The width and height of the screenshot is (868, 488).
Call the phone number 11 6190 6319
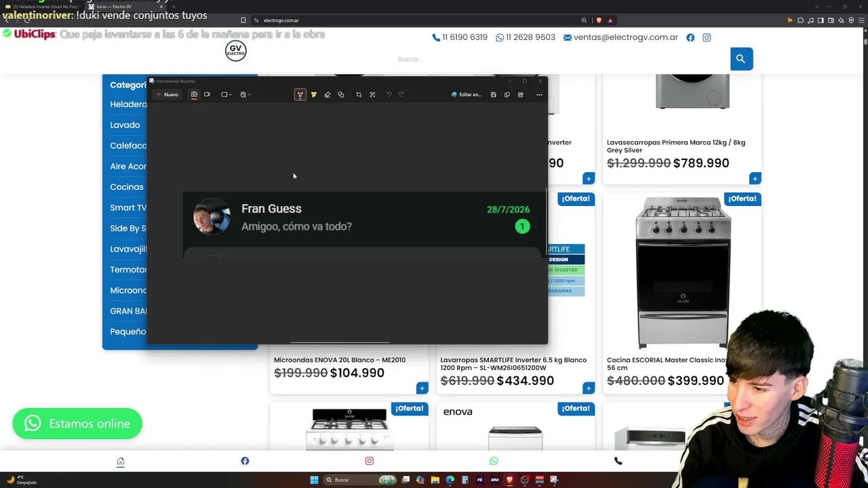[460, 37]
